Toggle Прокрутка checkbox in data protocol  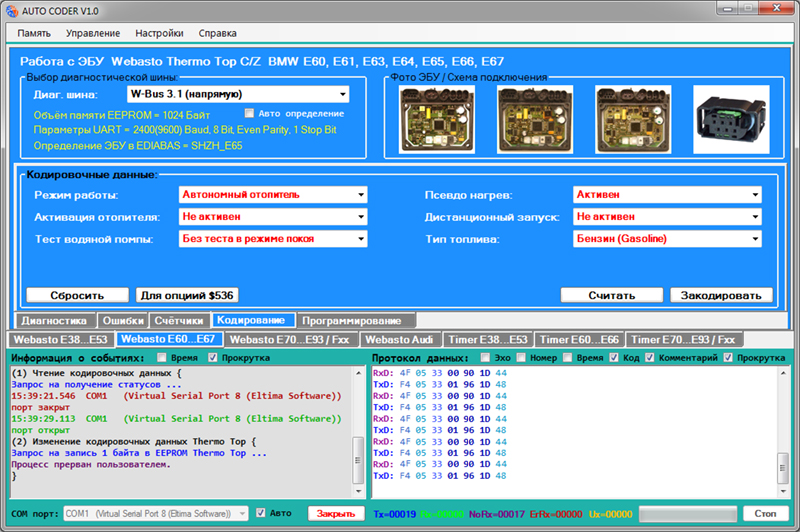pos(728,358)
